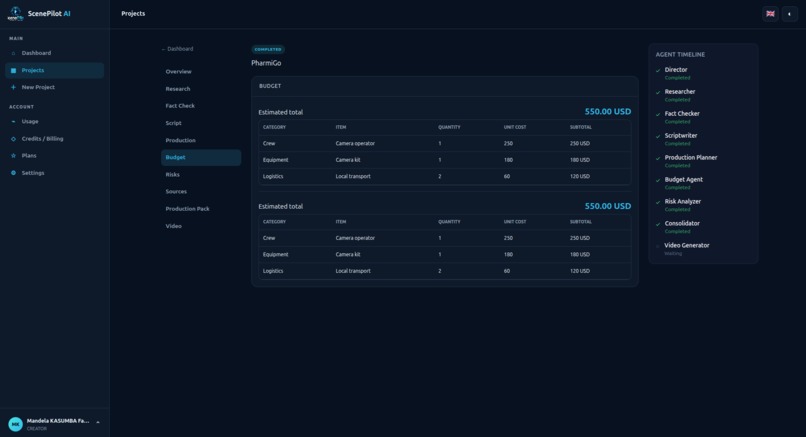Go back via the Dashboard back link
Screen dimensions: 806x437
tap(177, 49)
